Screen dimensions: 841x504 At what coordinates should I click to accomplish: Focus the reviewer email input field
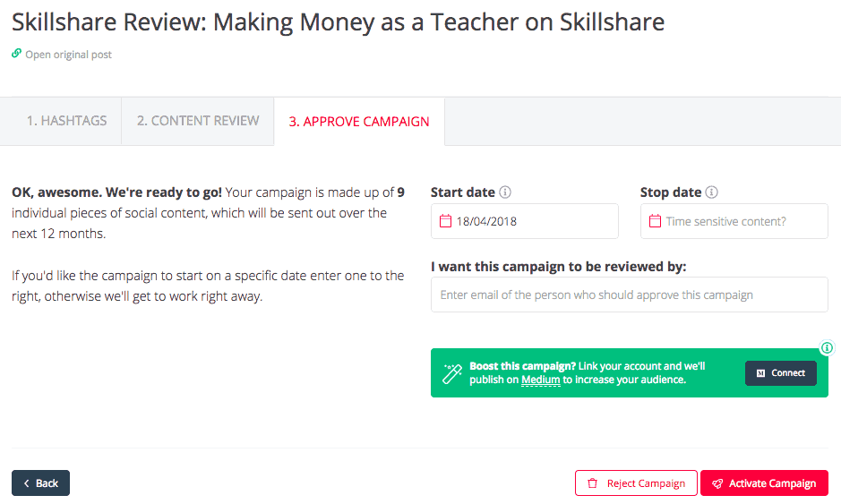(629, 295)
